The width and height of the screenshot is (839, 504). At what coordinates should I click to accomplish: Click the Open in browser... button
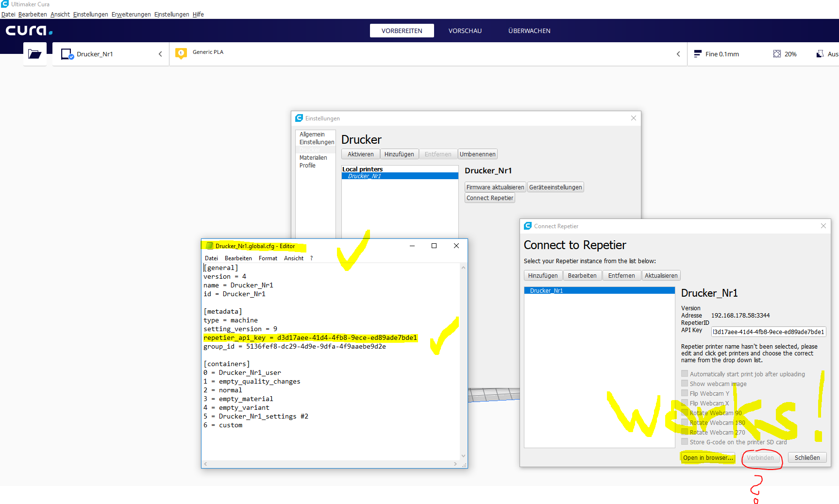pyautogui.click(x=708, y=457)
